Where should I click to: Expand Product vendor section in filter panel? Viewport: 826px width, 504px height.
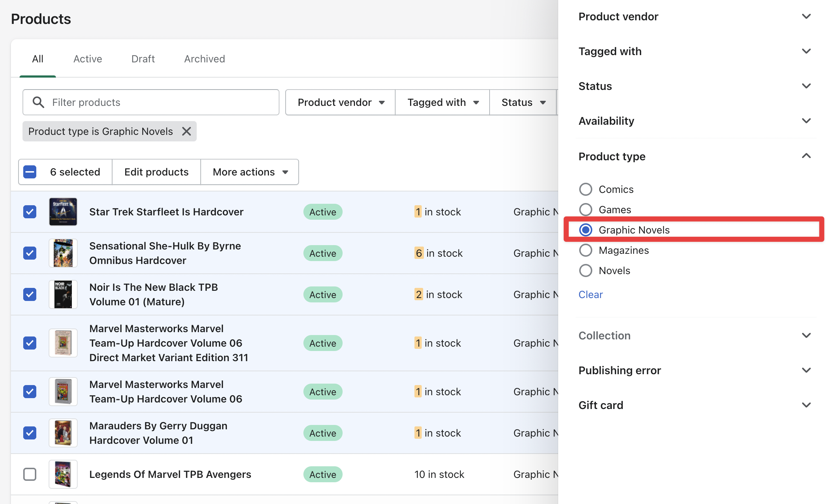[695, 17]
